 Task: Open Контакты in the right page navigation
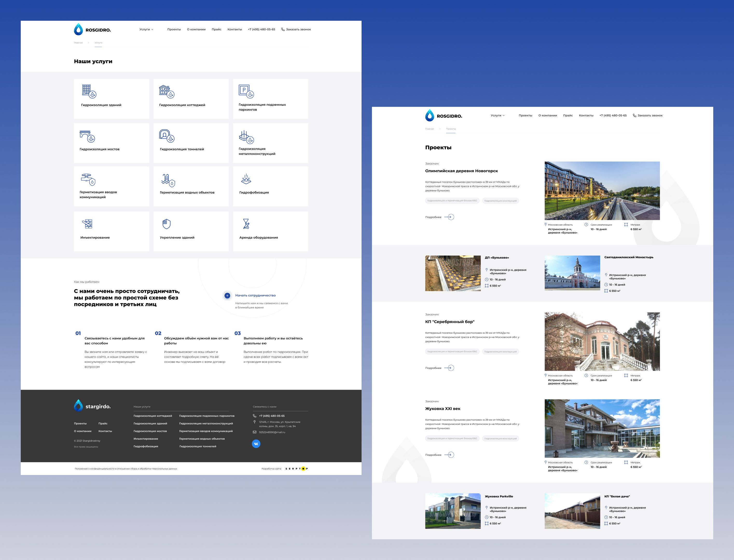click(586, 115)
